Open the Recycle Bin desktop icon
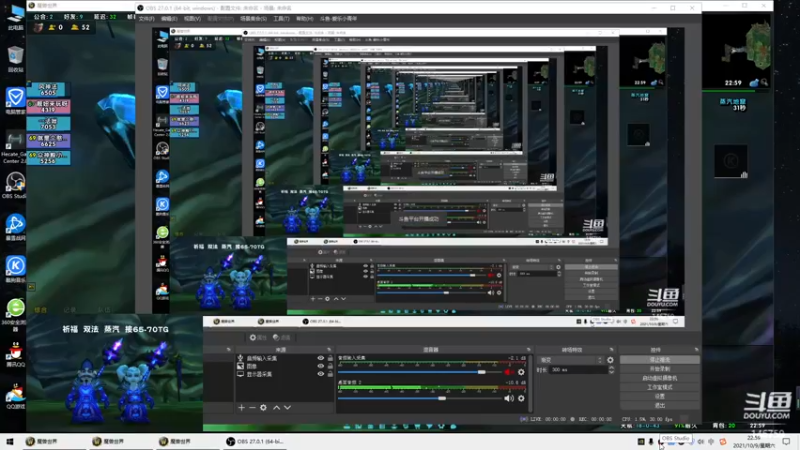 tap(15, 59)
